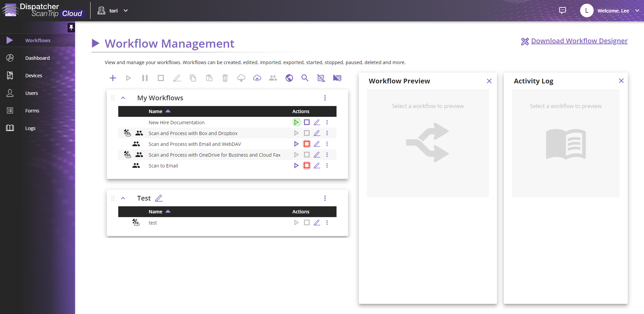
Task: Stop Scan and Process with Email and WebDAV
Action: [307, 144]
